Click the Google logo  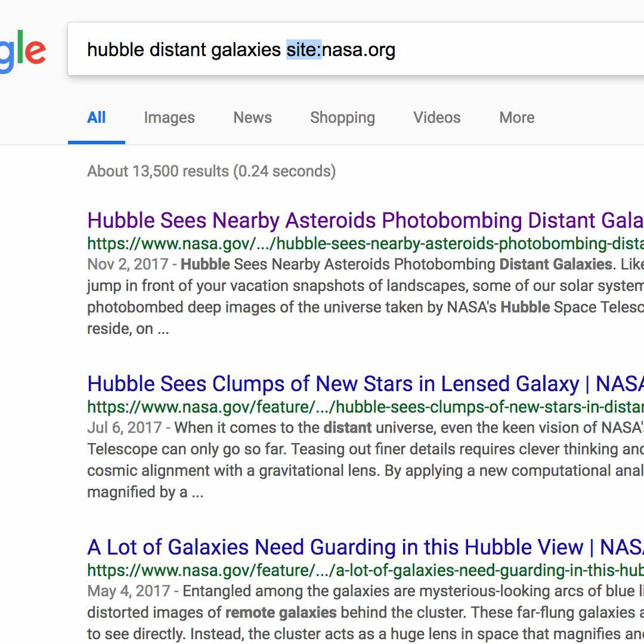[23, 51]
